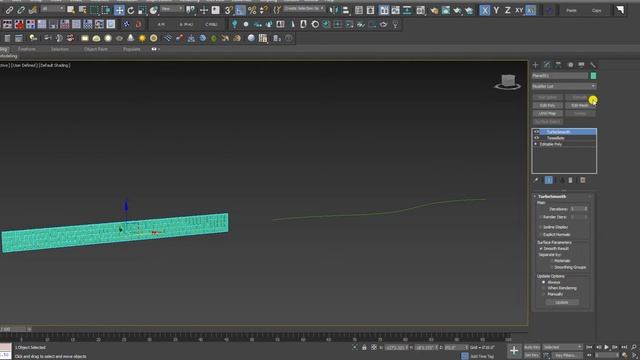Viewport: 640px width, 360px height.
Task: Open the Modify panel tab icon
Action: (x=547, y=65)
